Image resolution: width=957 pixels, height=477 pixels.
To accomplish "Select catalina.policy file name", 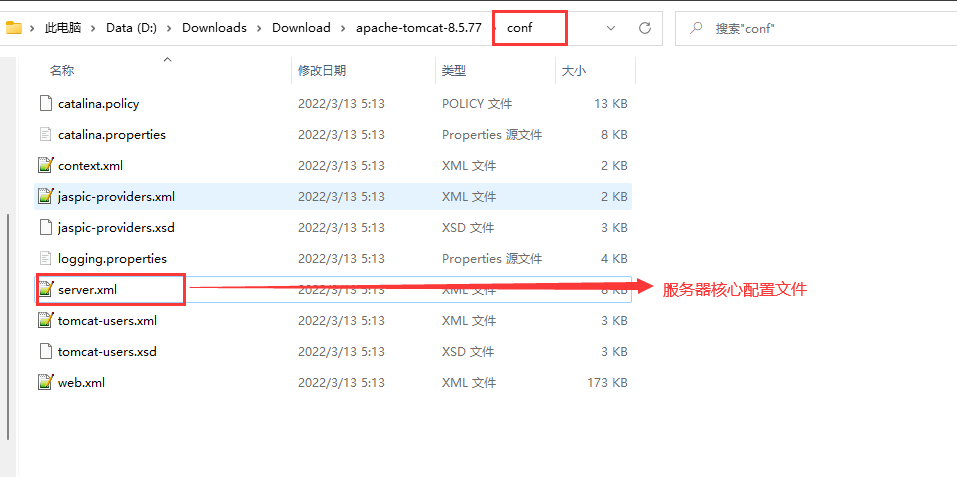I will point(98,104).
